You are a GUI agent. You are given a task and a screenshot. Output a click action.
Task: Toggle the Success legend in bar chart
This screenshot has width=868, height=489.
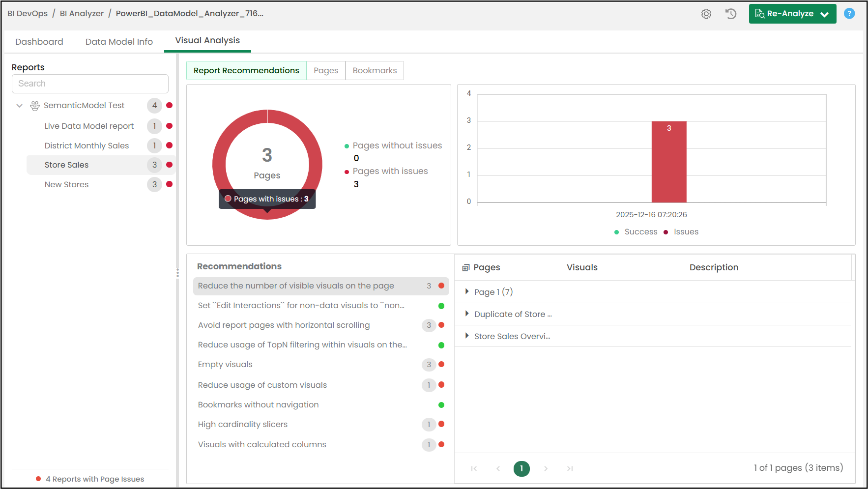636,232
